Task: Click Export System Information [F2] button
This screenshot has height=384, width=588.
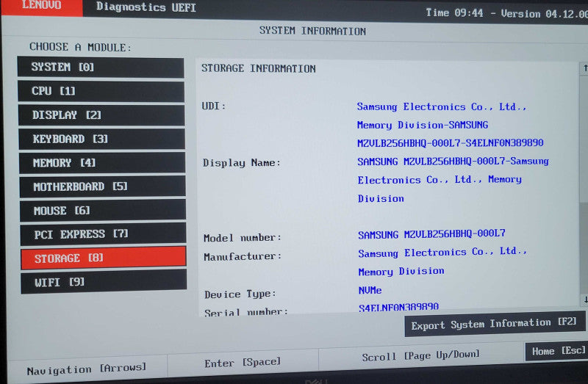Action: 495,323
